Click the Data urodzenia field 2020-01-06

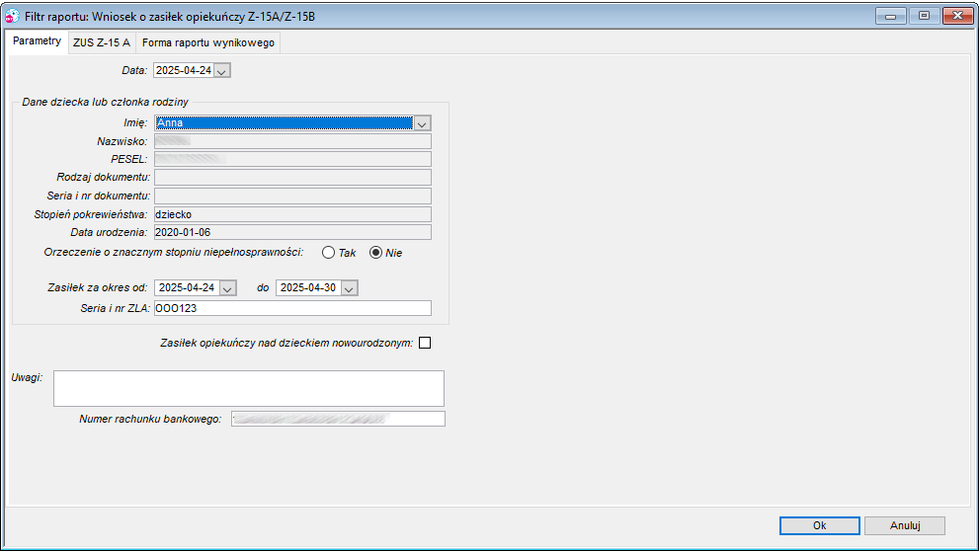pos(292,232)
